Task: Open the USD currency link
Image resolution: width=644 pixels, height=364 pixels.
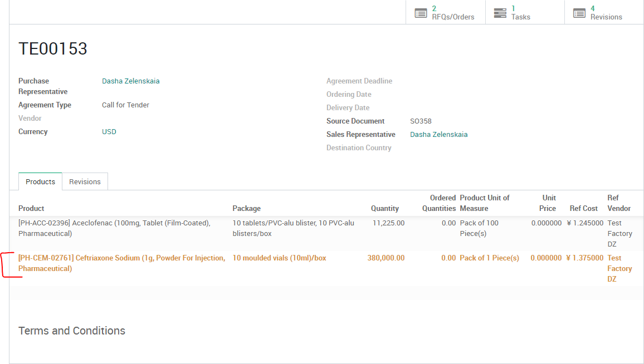Action: click(109, 131)
